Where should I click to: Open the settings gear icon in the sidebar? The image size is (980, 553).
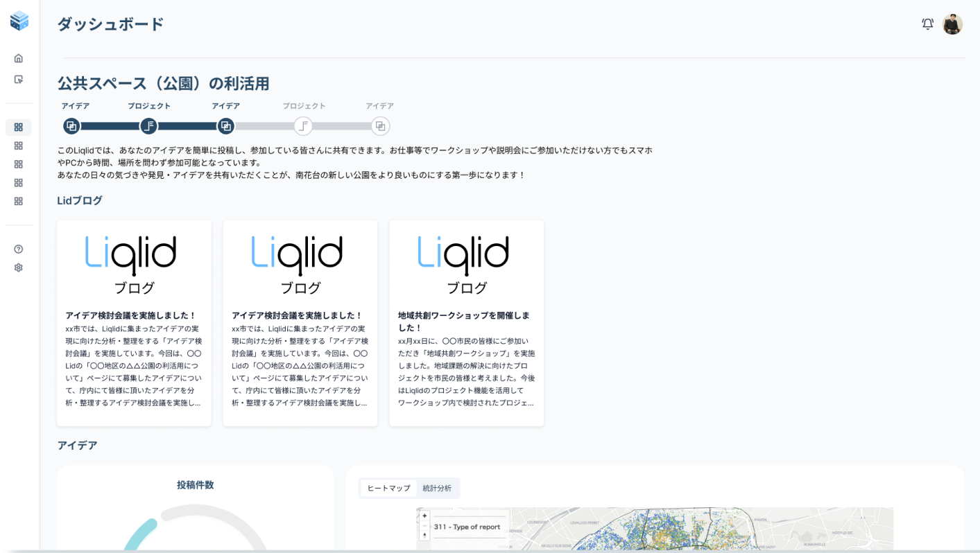pyautogui.click(x=19, y=267)
